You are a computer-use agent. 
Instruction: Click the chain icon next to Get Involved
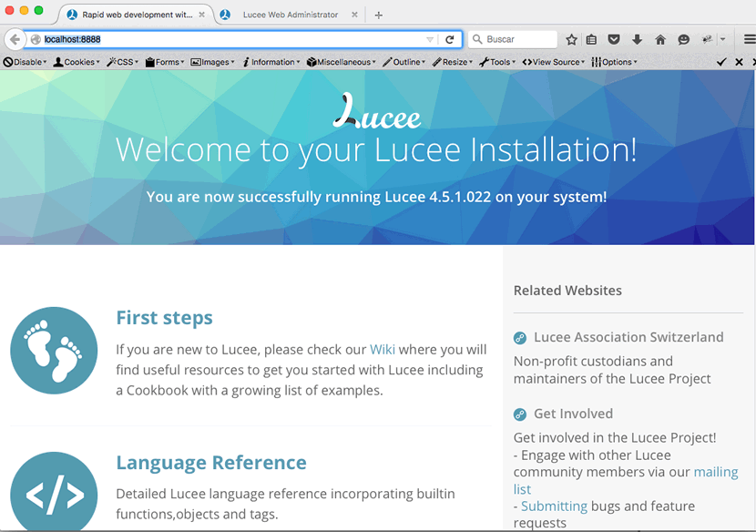[x=520, y=414]
